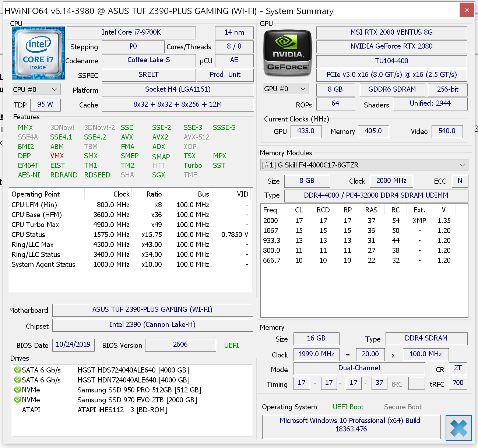Click green status icon for second SATA drive
The width and height of the screenshot is (478, 448).
pos(17,380)
